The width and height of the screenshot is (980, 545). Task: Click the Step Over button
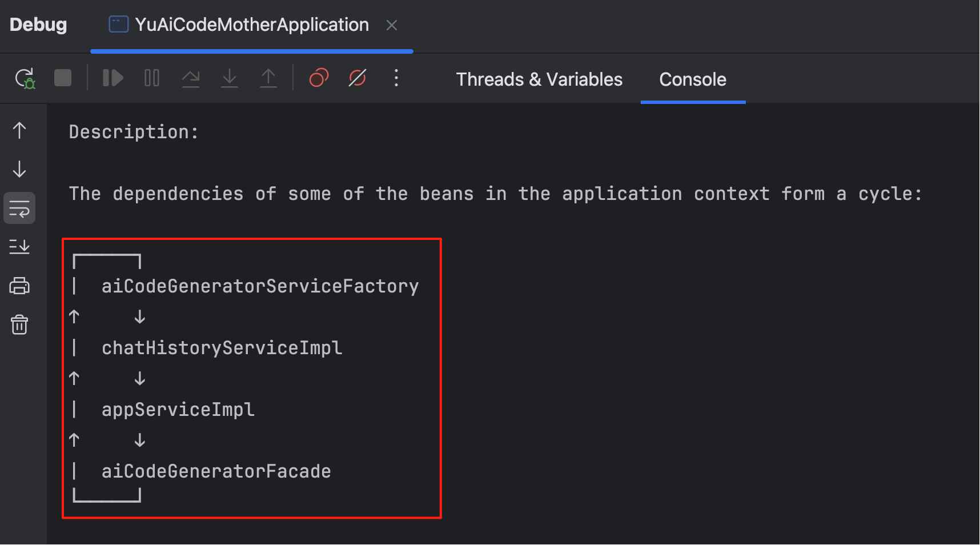click(191, 78)
